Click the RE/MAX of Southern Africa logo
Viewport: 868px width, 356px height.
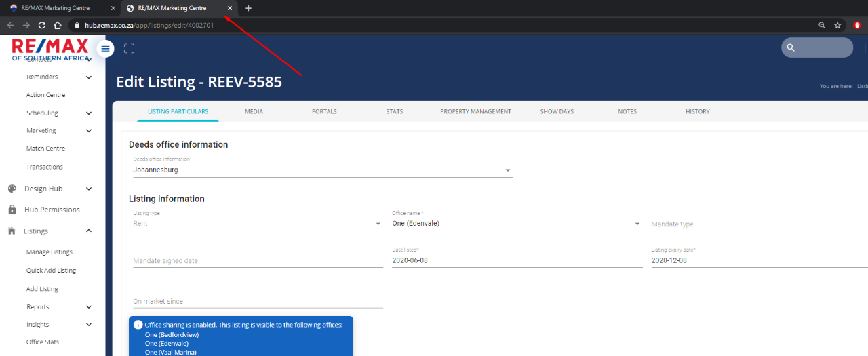point(50,49)
